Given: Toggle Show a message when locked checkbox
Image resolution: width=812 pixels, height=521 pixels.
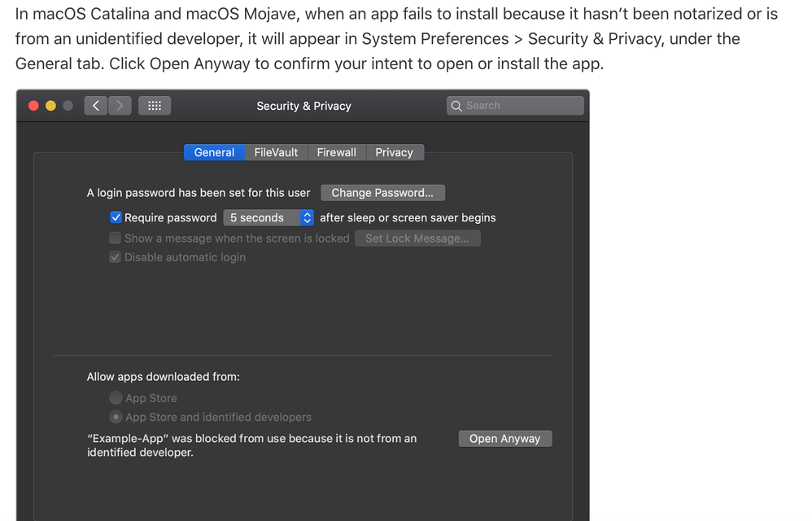Looking at the screenshot, I should (116, 239).
